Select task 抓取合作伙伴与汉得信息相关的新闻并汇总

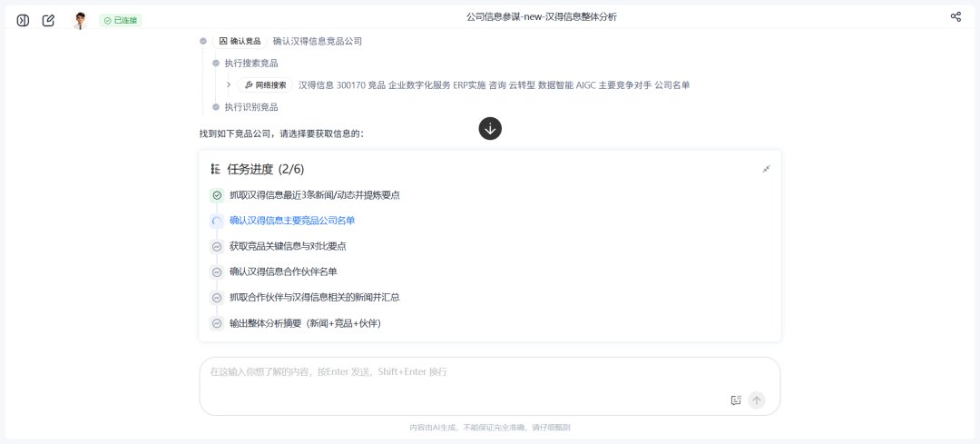coord(314,298)
